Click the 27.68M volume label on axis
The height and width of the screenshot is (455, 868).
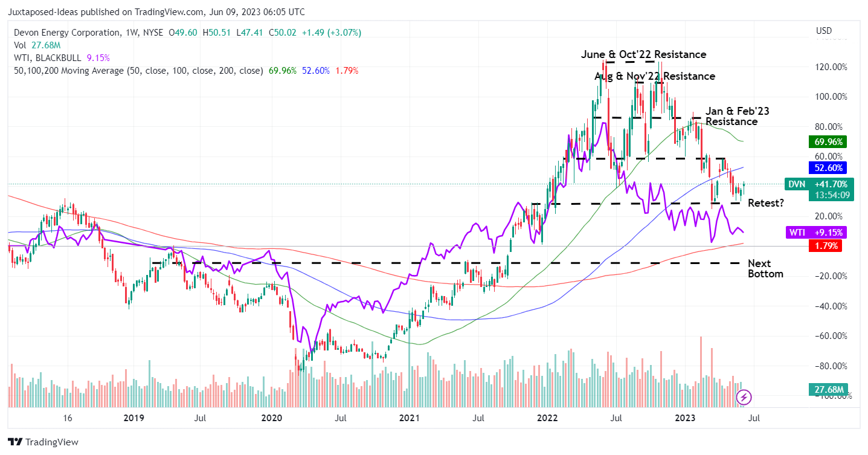(829, 390)
